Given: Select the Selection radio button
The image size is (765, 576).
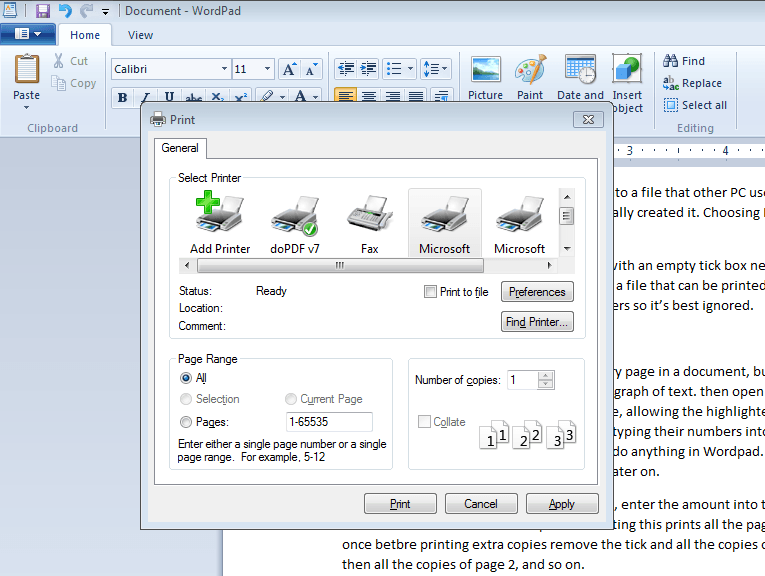Looking at the screenshot, I should pyautogui.click(x=185, y=399).
